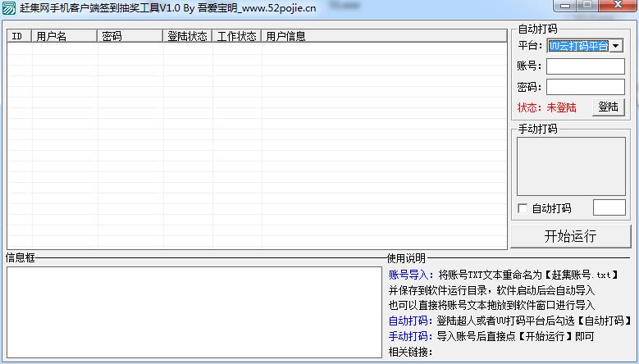Click the app icon in the title bar
Screen dimensions: 639x364
pyautogui.click(x=9, y=8)
